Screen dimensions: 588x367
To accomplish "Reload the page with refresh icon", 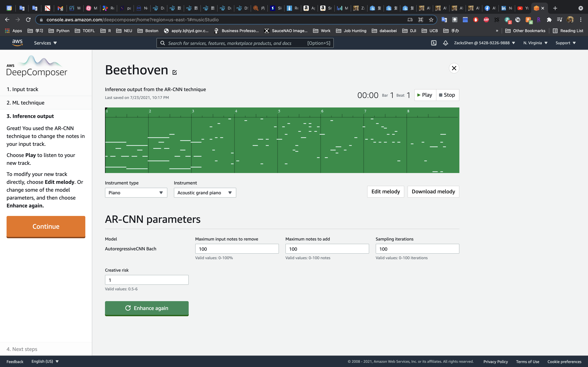I will click(28, 20).
